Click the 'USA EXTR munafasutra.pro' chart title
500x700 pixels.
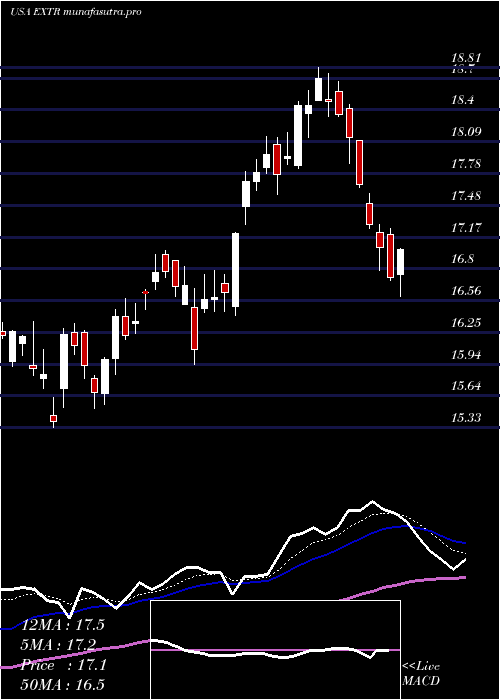pyautogui.click(x=75, y=12)
